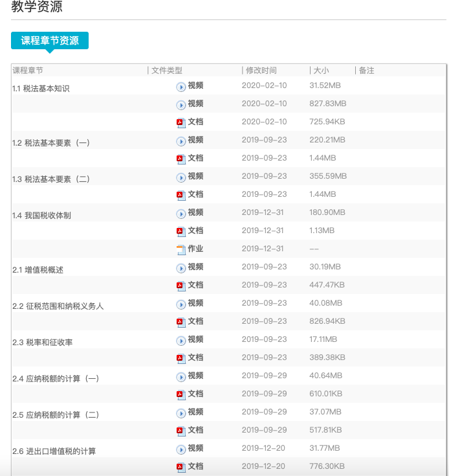
Task: Click PDF icon for 2.2 征税范围和纳税义务人
Action: (181, 322)
